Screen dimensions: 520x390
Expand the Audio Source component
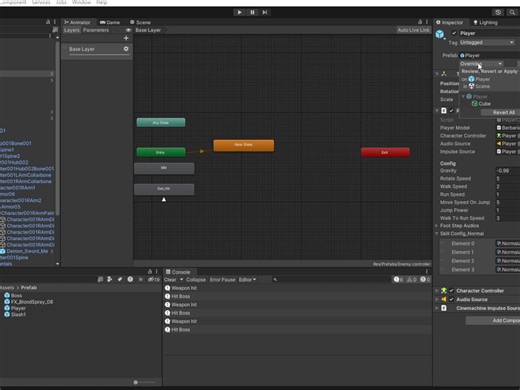coord(437,299)
